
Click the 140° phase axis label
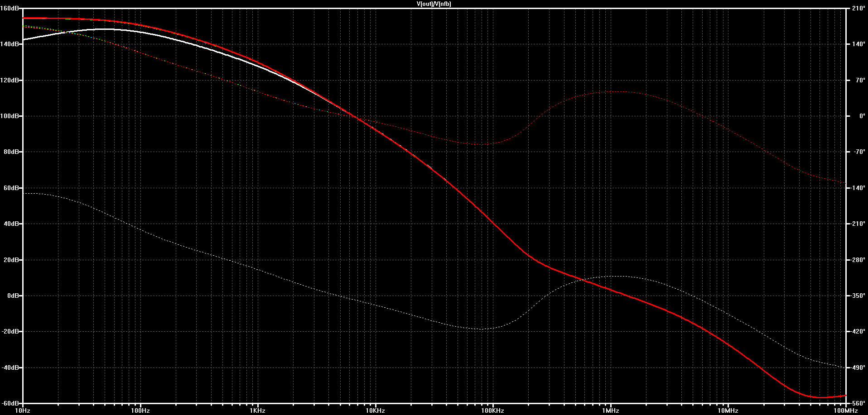coord(858,44)
